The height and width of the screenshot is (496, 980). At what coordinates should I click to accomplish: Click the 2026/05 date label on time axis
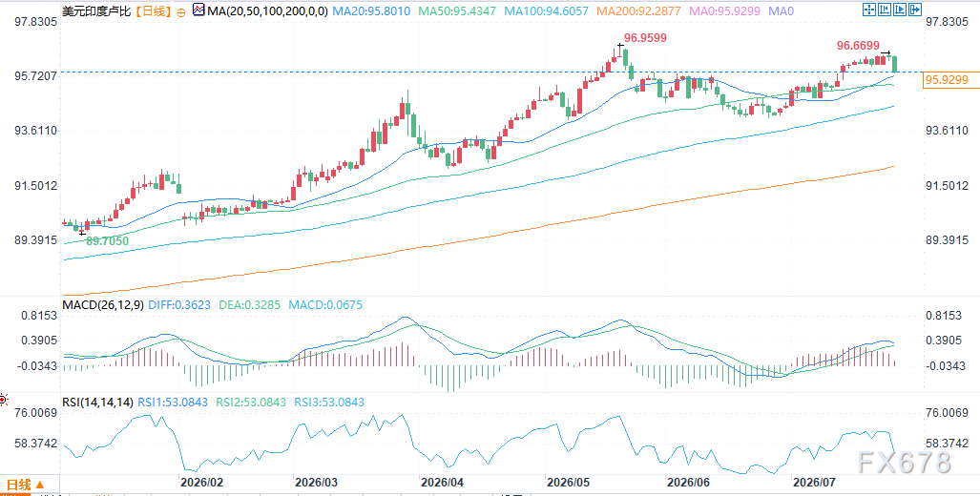pos(568,483)
